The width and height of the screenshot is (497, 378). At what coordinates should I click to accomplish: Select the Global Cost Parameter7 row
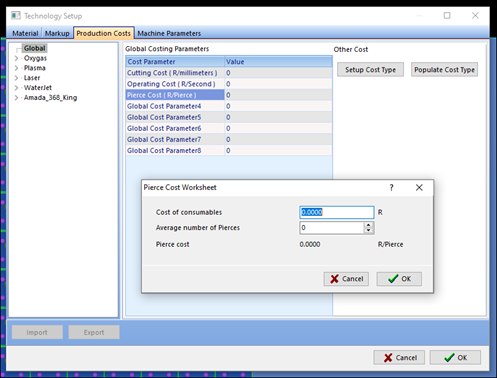coord(229,139)
